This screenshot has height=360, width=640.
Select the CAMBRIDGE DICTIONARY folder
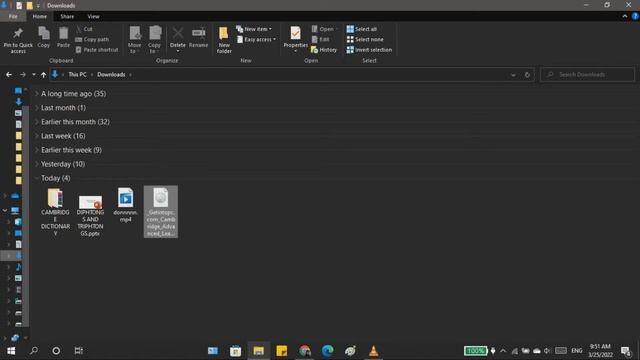click(x=55, y=212)
